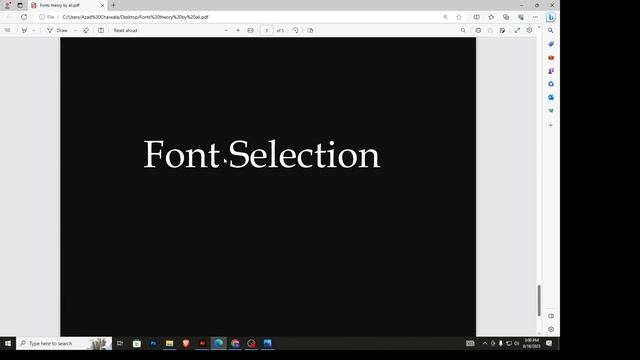Open the taskbar clock and date

(531, 343)
